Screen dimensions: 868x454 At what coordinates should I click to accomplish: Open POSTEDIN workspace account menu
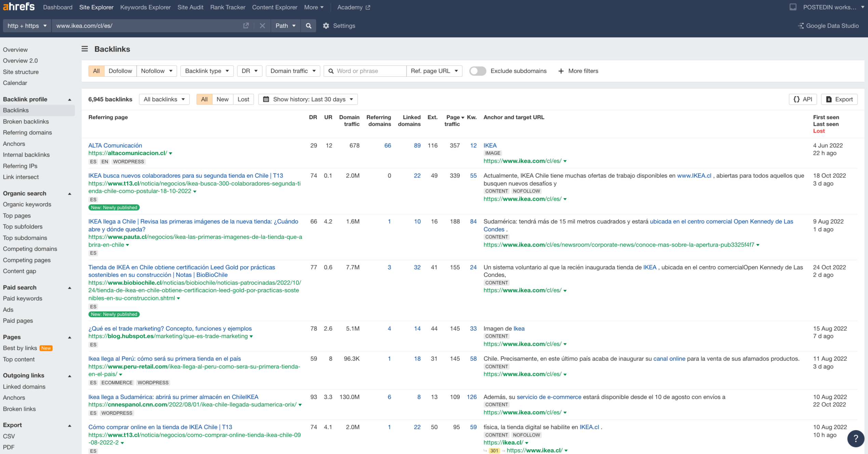click(834, 7)
